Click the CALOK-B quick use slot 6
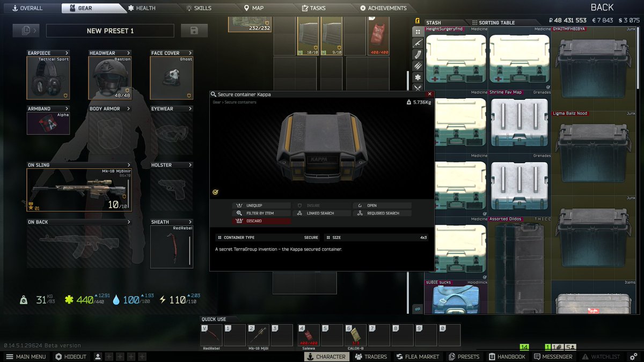Viewport: 644px width, 362px height. 355,335
